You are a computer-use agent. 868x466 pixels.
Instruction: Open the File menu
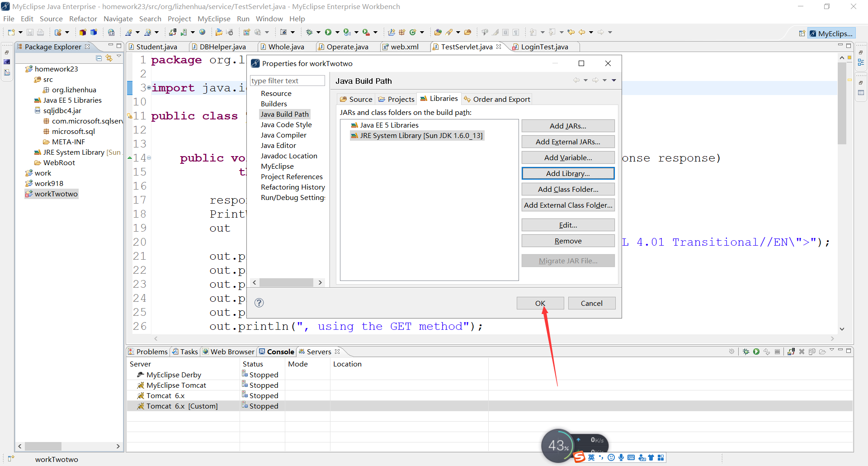tap(9, 19)
